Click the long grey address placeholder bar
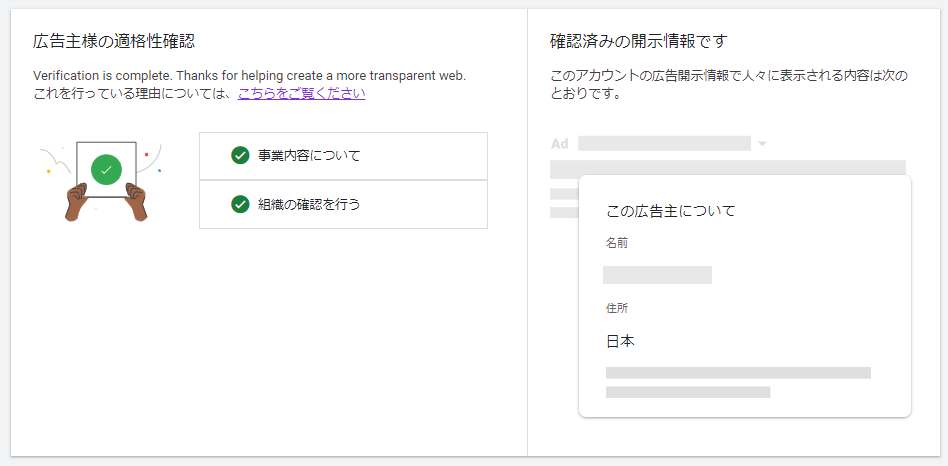 [738, 372]
